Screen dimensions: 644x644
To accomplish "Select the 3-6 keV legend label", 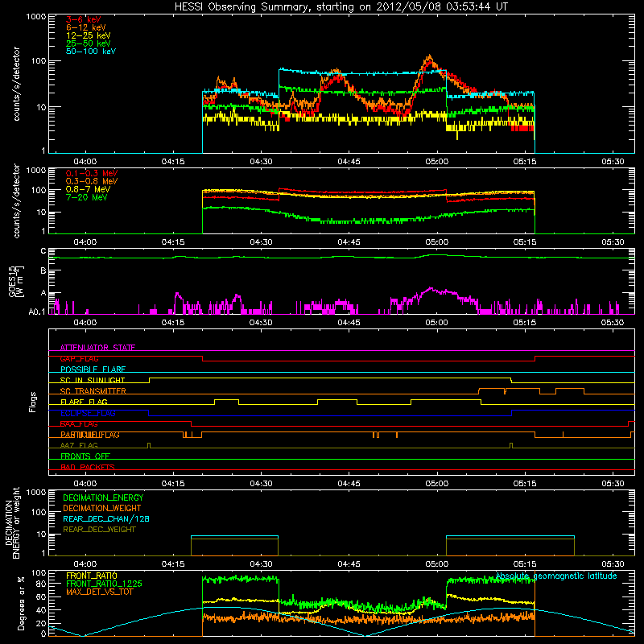I will coord(84,19).
